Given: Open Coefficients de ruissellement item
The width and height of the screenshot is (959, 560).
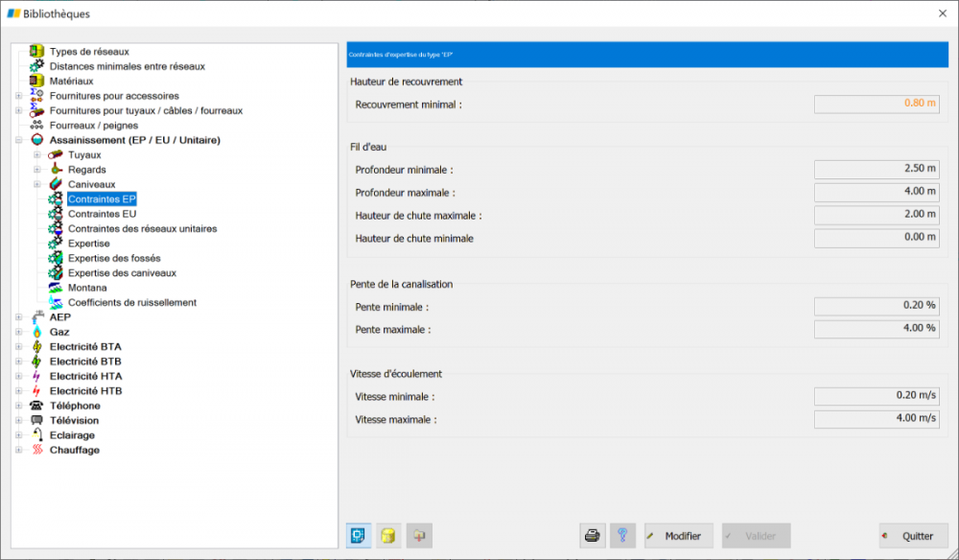Looking at the screenshot, I should pos(132,303).
